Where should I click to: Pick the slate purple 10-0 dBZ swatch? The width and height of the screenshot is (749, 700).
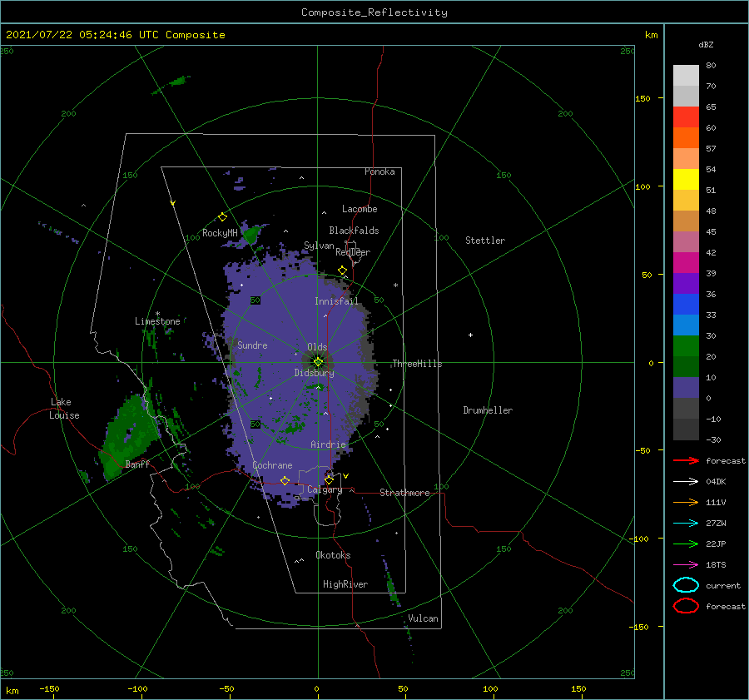pyautogui.click(x=686, y=388)
